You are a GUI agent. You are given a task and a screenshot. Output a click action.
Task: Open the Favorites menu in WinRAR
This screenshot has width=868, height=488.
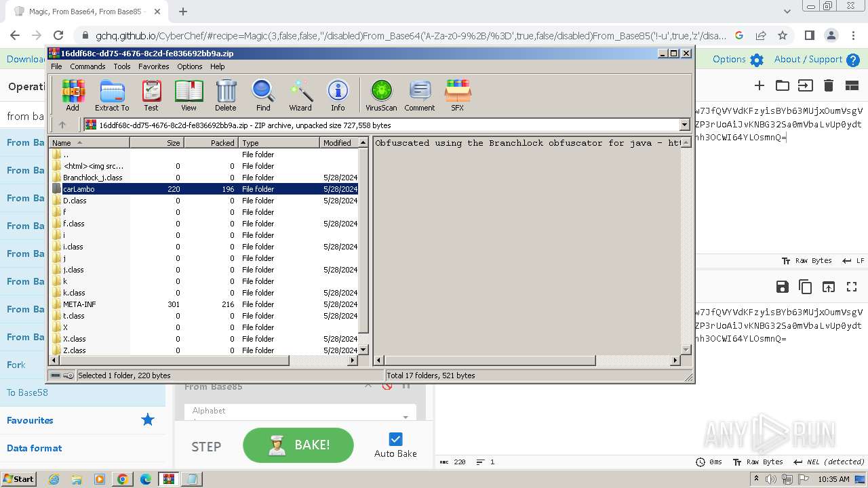coord(154,66)
